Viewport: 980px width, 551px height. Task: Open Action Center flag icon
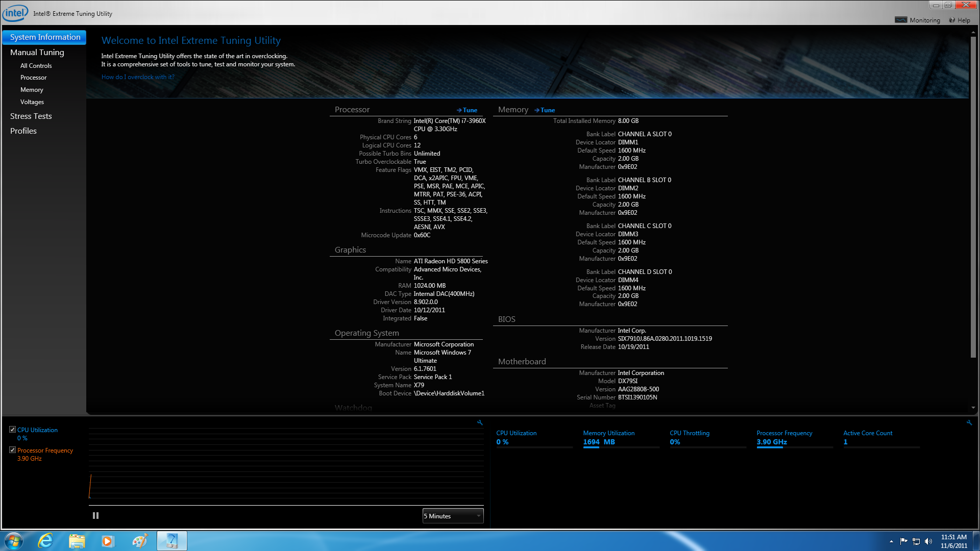pos(903,541)
